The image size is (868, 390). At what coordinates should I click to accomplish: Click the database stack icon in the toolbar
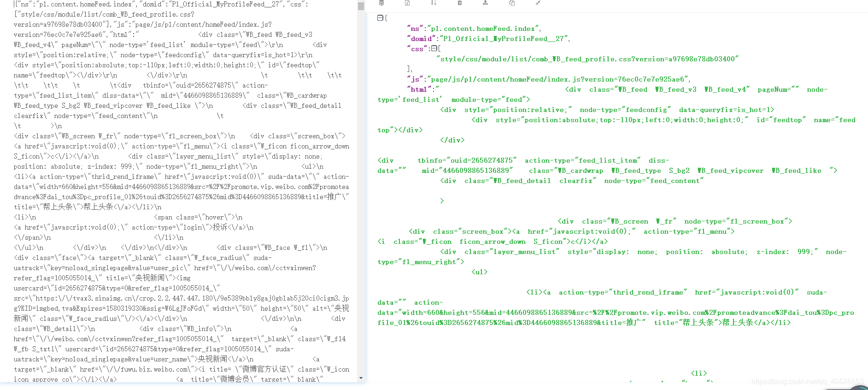click(x=381, y=3)
